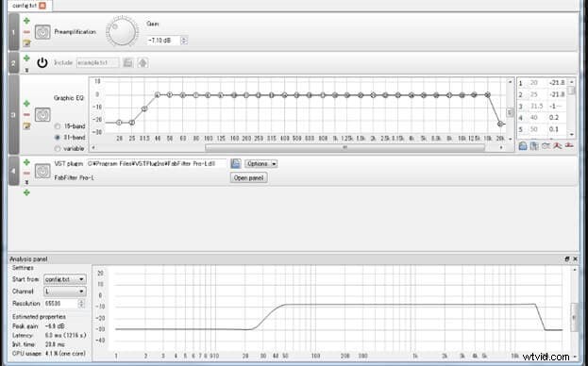Switch to the config.txt tab
The width and height of the screenshot is (588, 366).
pos(25,6)
